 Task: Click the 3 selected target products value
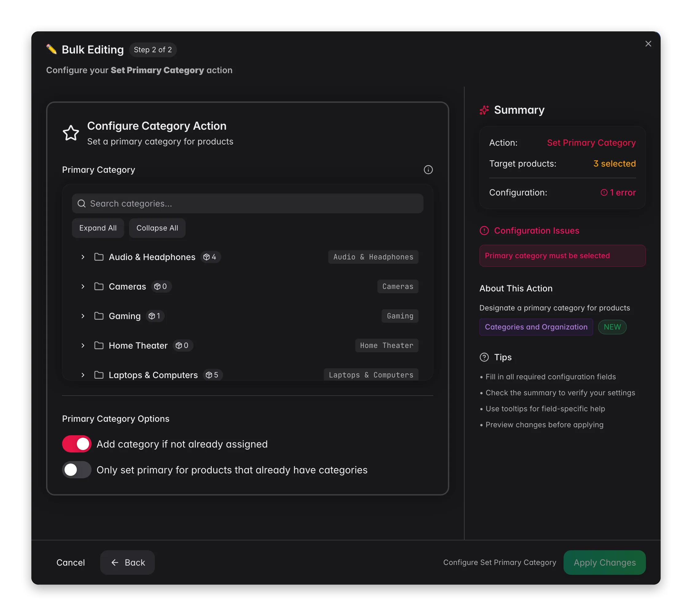pyautogui.click(x=615, y=164)
